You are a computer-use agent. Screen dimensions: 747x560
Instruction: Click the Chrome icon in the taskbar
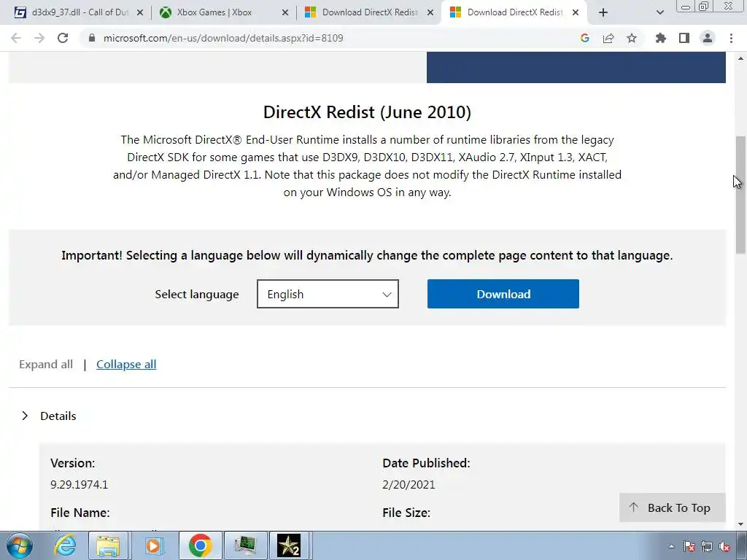pyautogui.click(x=200, y=545)
